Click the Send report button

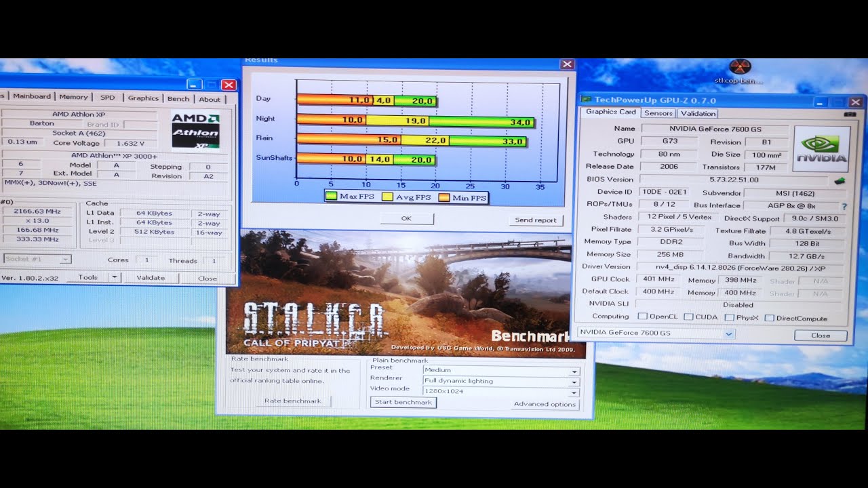click(535, 220)
